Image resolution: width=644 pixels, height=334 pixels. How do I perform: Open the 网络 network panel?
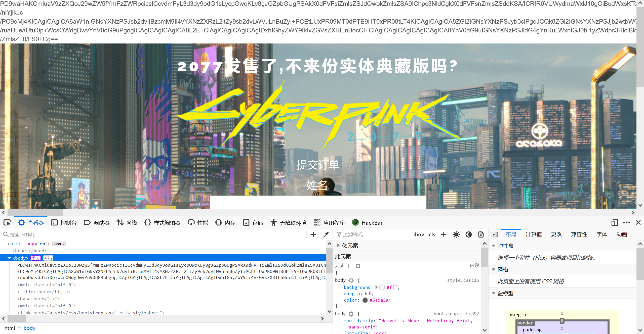coord(127,223)
